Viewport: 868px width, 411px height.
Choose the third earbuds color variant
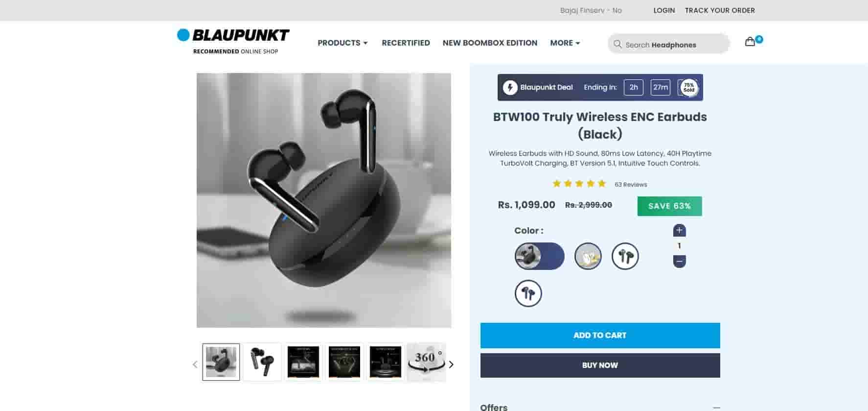coord(625,256)
